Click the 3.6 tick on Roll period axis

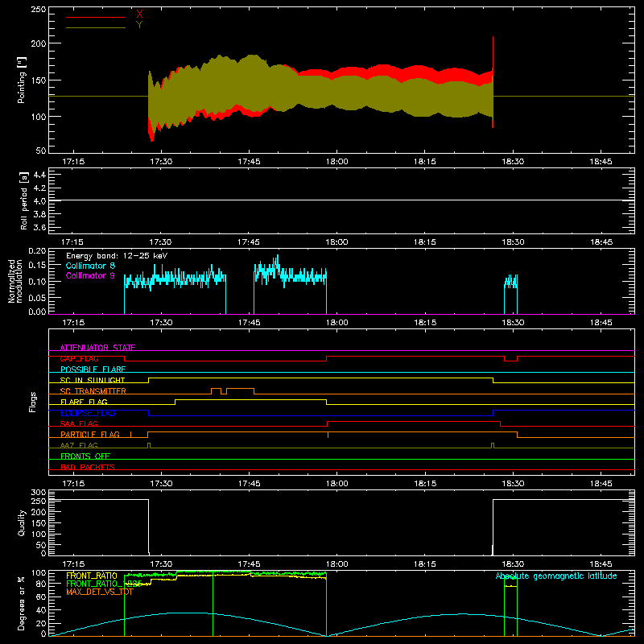point(39,227)
